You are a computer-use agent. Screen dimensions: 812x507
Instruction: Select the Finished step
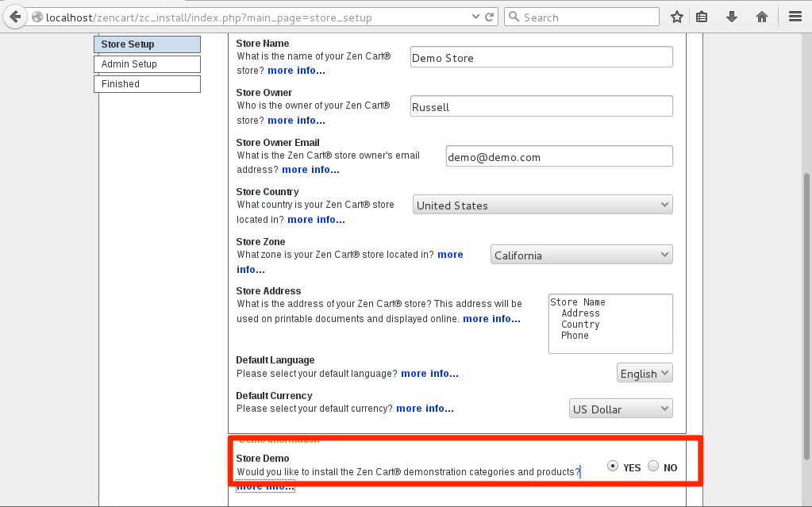147,84
